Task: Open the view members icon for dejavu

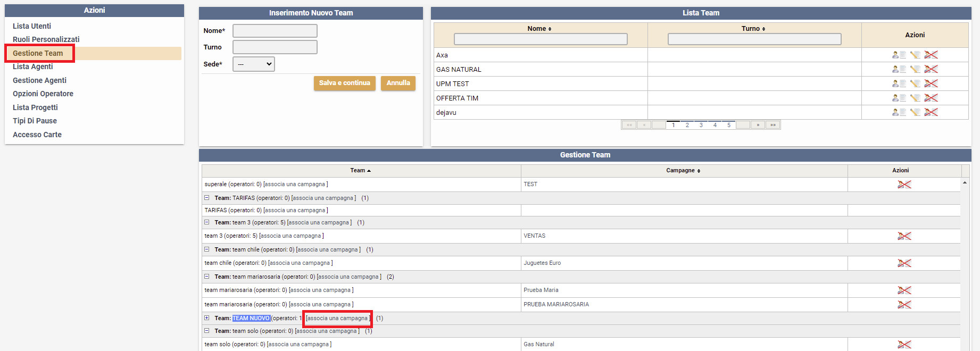Action: (x=899, y=112)
